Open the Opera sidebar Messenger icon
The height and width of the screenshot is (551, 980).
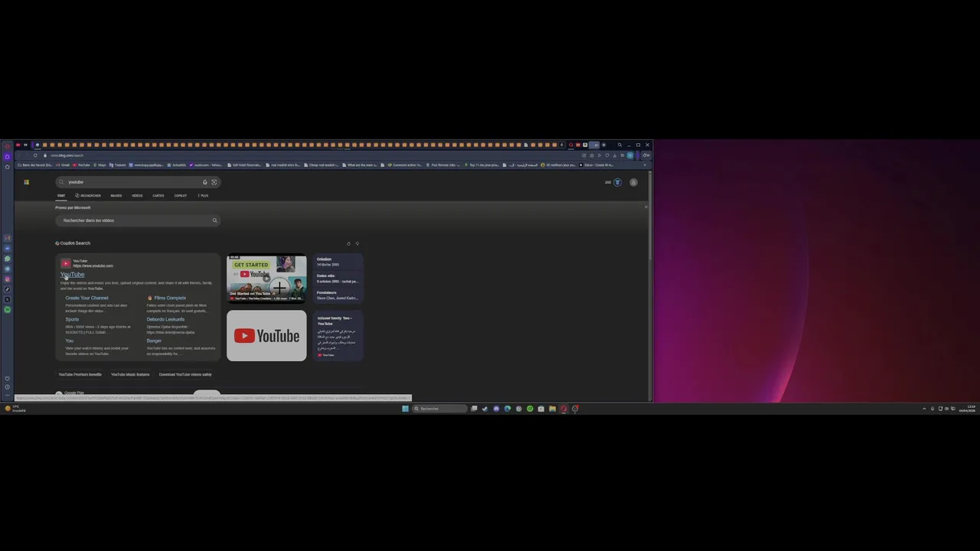pyautogui.click(x=8, y=249)
